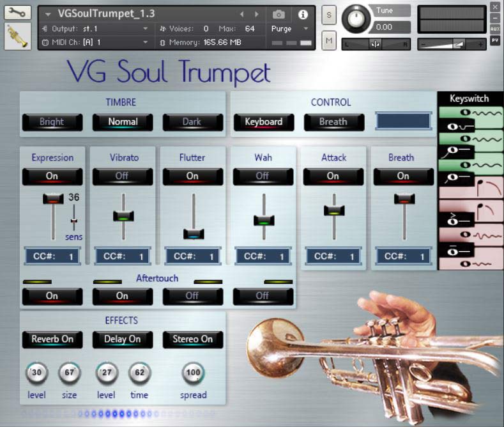This screenshot has width=504, height=427.
Task: Edit the Expression CC# field
Action: pyautogui.click(x=52, y=256)
